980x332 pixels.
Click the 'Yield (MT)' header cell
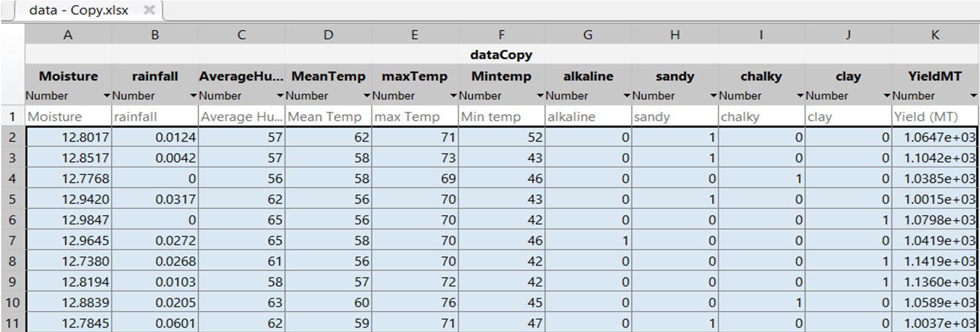coord(935,116)
